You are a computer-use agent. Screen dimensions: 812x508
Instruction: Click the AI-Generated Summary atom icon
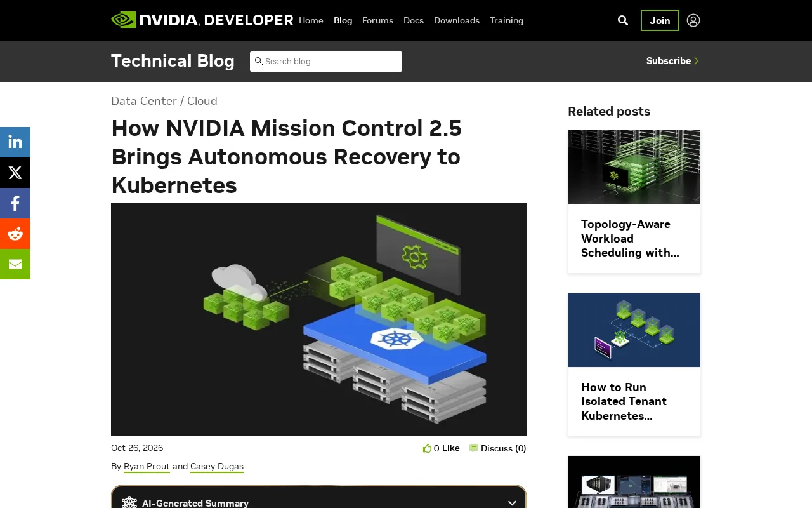coord(129,503)
